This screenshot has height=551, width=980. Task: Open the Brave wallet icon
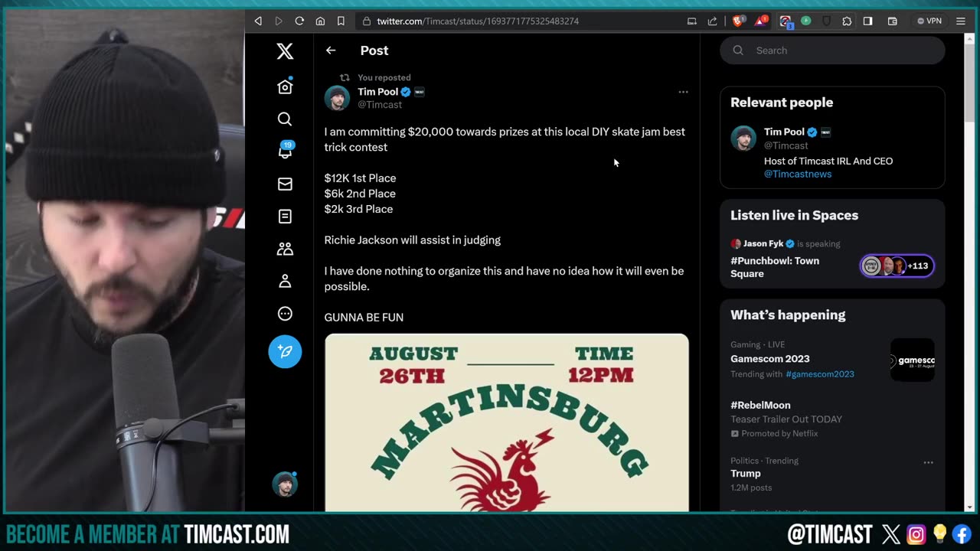(892, 21)
